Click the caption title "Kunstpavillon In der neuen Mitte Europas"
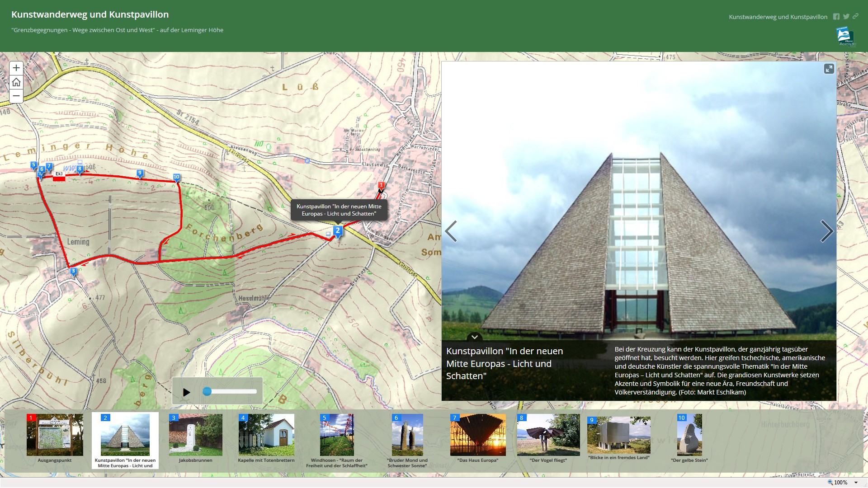 point(505,364)
